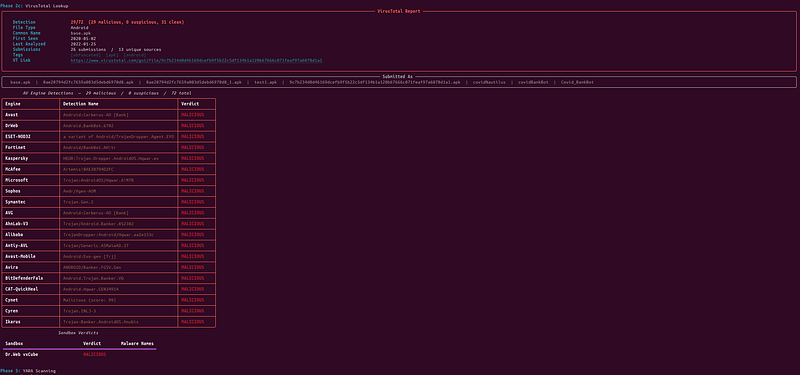Click the 'Fortinet' engine cell
The width and height of the screenshot is (800, 375).
click(x=31, y=147)
